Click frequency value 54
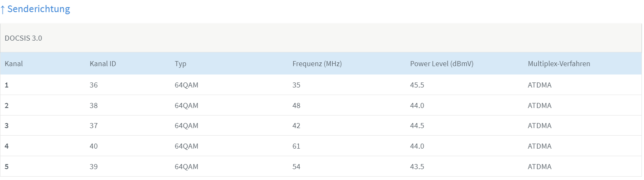Image resolution: width=644 pixels, height=180 pixels. coord(296,167)
